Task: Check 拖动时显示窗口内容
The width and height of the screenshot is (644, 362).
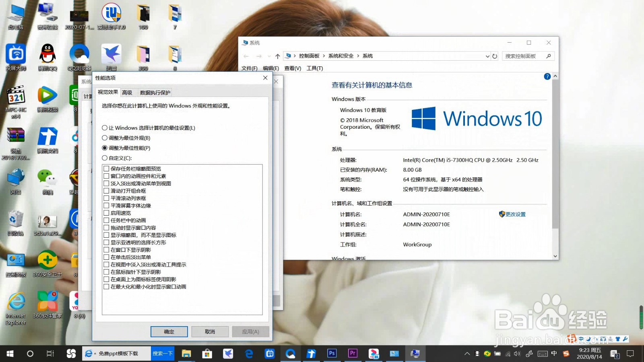Action: point(106,227)
